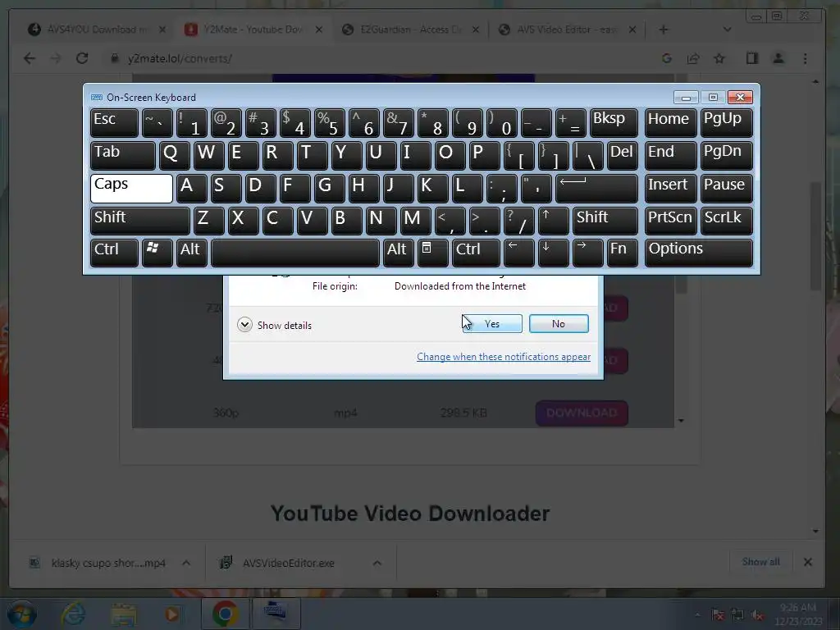Open Chrome tab search dropdown
Image resolution: width=840 pixels, height=630 pixels.
727,30
